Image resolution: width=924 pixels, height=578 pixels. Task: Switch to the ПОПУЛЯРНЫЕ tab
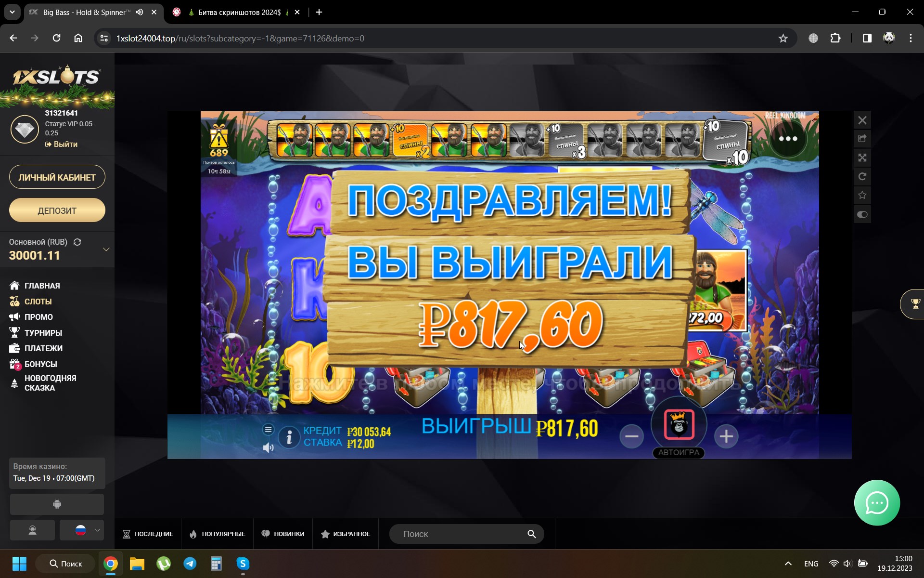pyautogui.click(x=218, y=534)
